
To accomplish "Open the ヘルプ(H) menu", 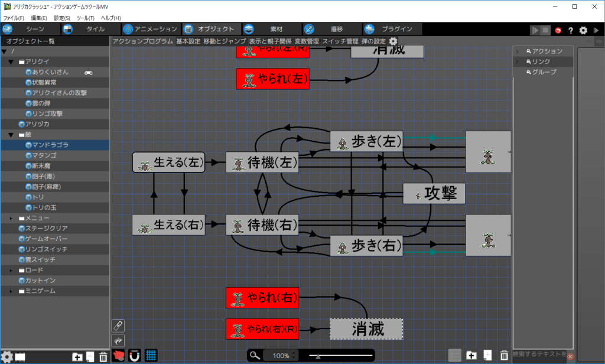I will click(x=110, y=18).
